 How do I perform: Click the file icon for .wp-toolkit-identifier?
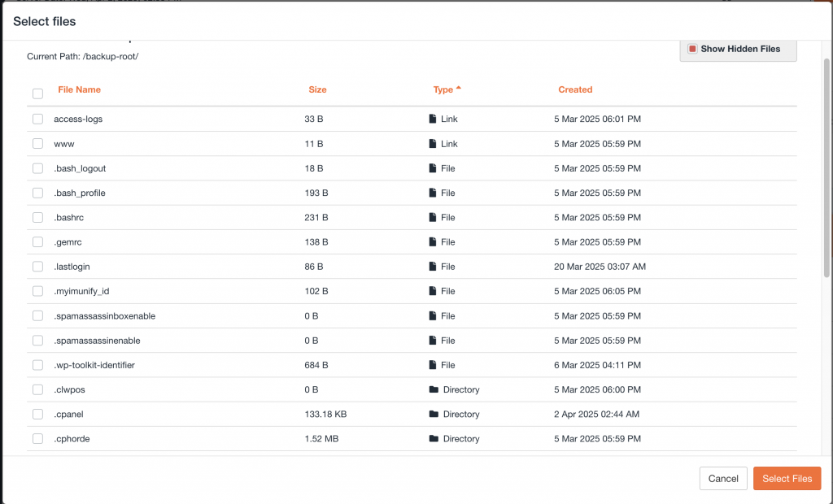(433, 365)
